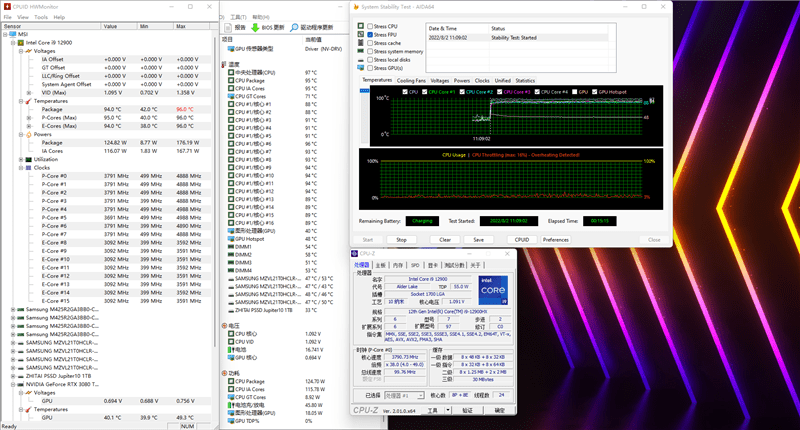Switch to the Statistics tab in AIDA64
Viewport: 800px width, 430px height.
point(525,81)
